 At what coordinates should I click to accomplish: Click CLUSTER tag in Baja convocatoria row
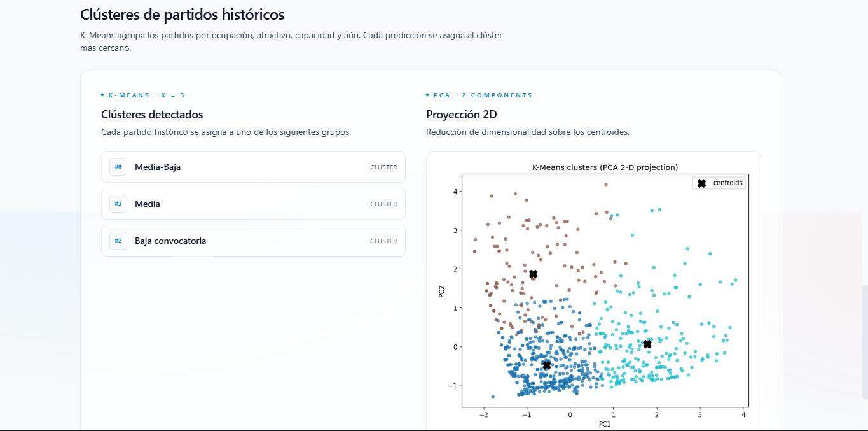click(384, 241)
